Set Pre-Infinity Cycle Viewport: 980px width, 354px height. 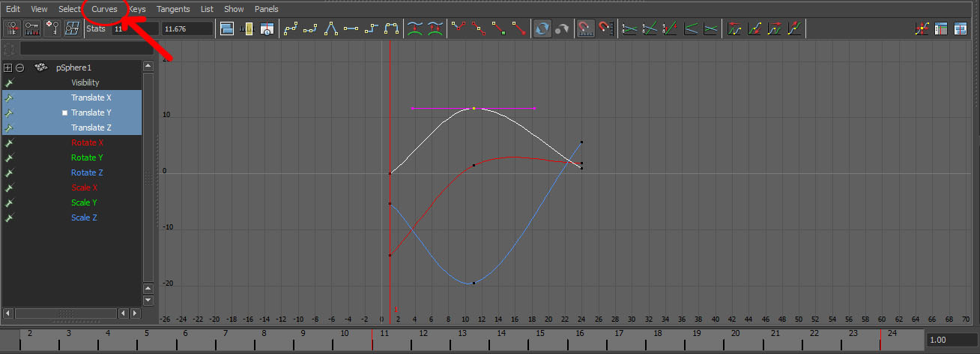pos(736,28)
